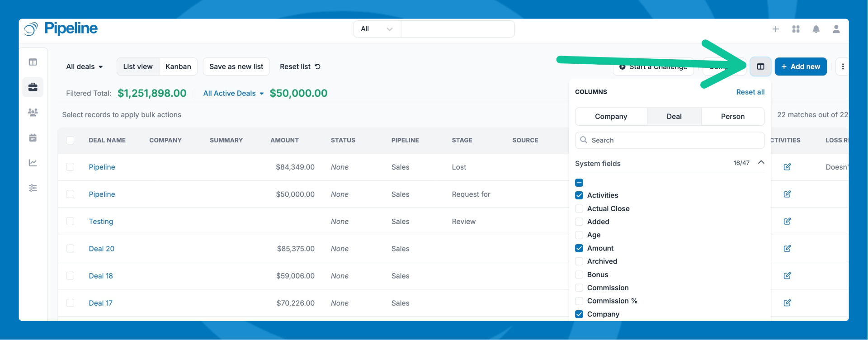Click the Add new button
Screen dimensions: 868x340
801,66
